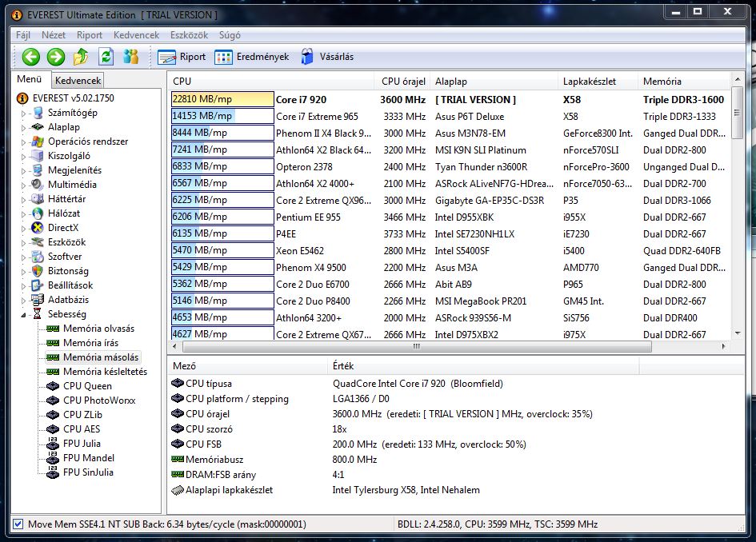Viewport: 756px width, 542px height.
Task: Select the Számítógép tree icon
Action: [38, 113]
